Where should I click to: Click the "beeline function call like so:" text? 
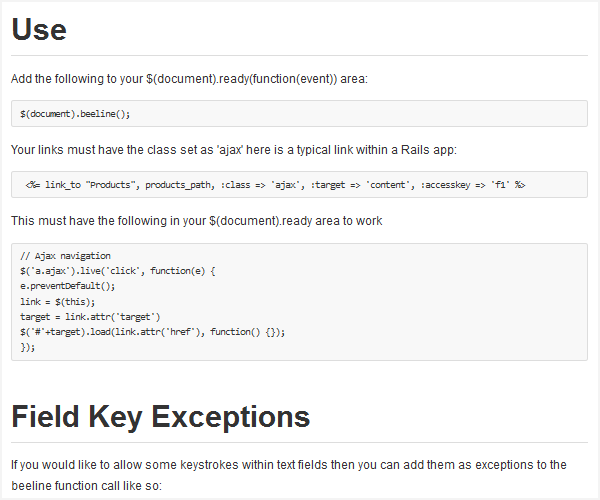86,486
